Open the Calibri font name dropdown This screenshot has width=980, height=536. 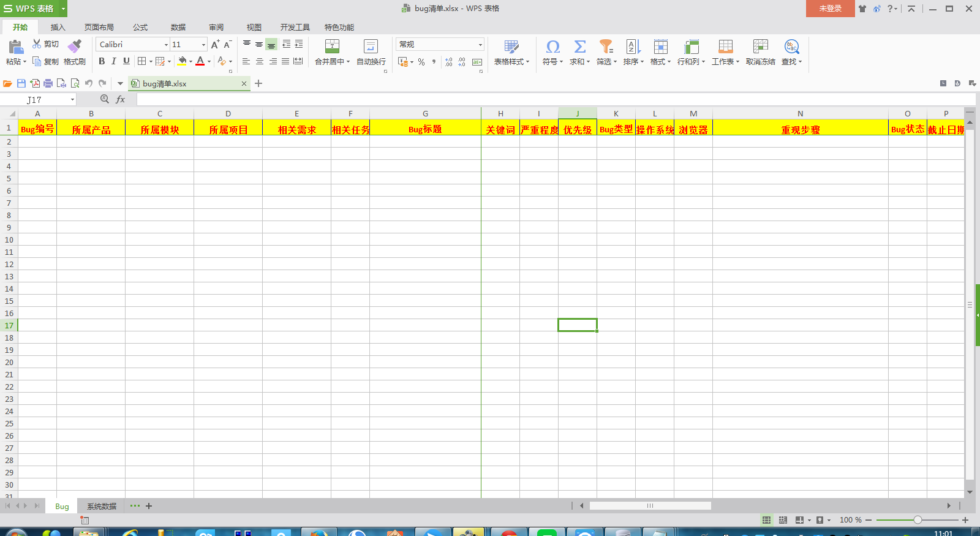(x=165, y=45)
